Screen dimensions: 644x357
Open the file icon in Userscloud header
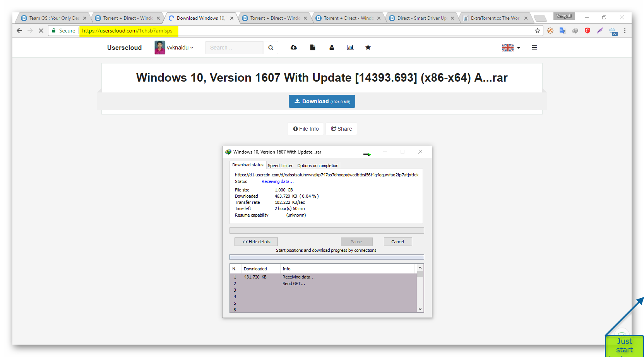pos(313,47)
